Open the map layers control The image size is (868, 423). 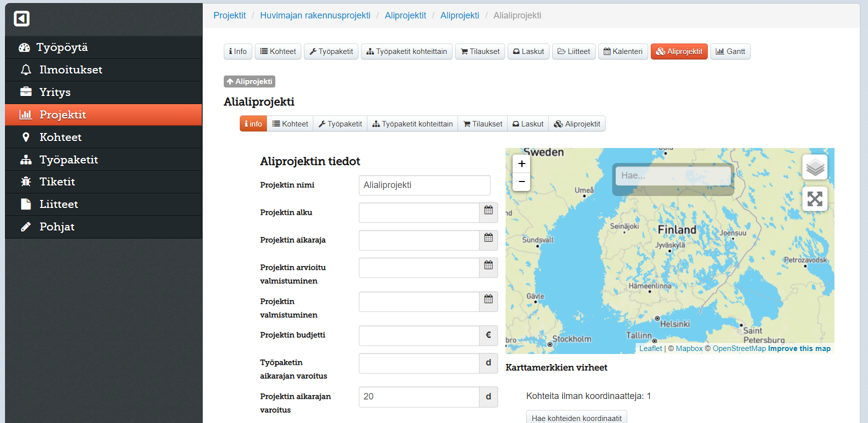point(814,167)
